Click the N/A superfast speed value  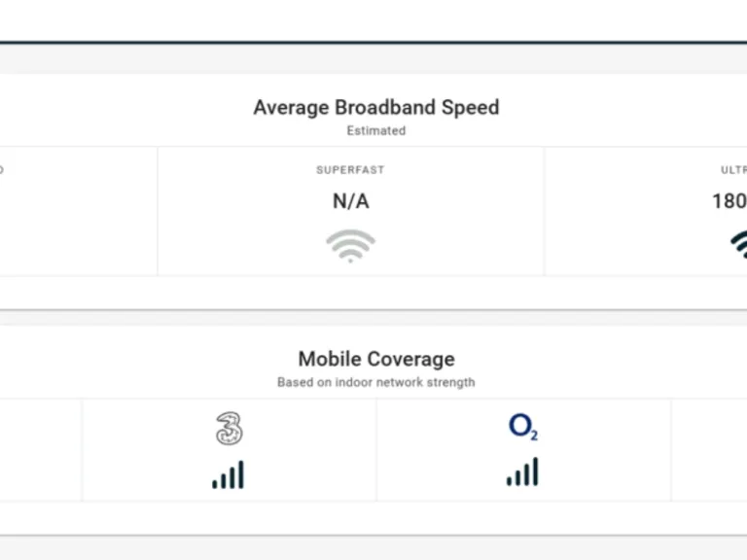[x=350, y=201]
